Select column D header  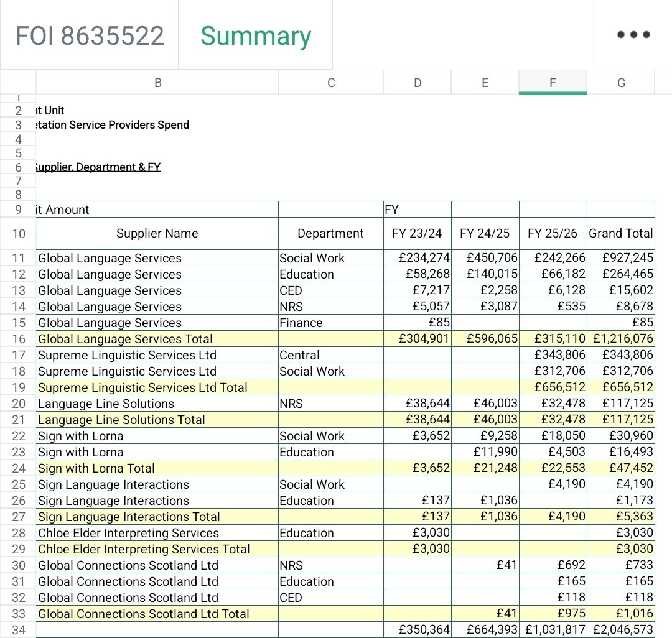pos(418,83)
